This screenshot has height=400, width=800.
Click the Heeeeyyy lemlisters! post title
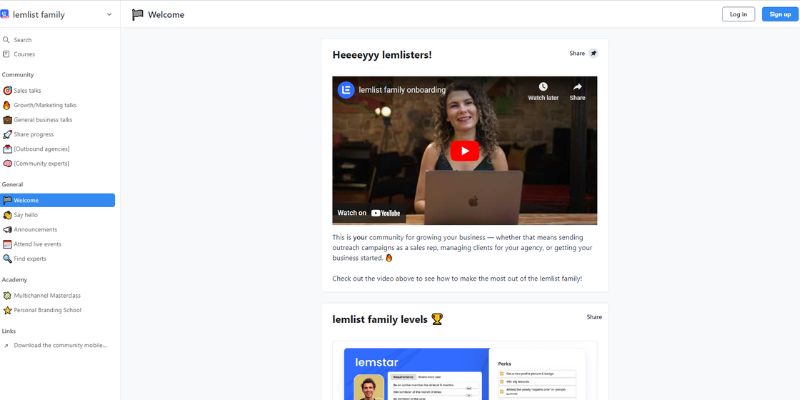coord(382,55)
